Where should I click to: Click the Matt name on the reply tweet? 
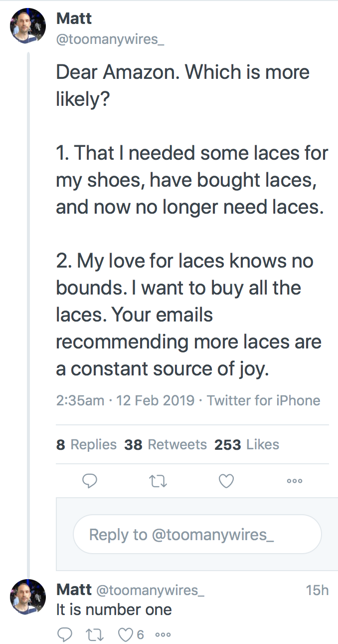74,590
